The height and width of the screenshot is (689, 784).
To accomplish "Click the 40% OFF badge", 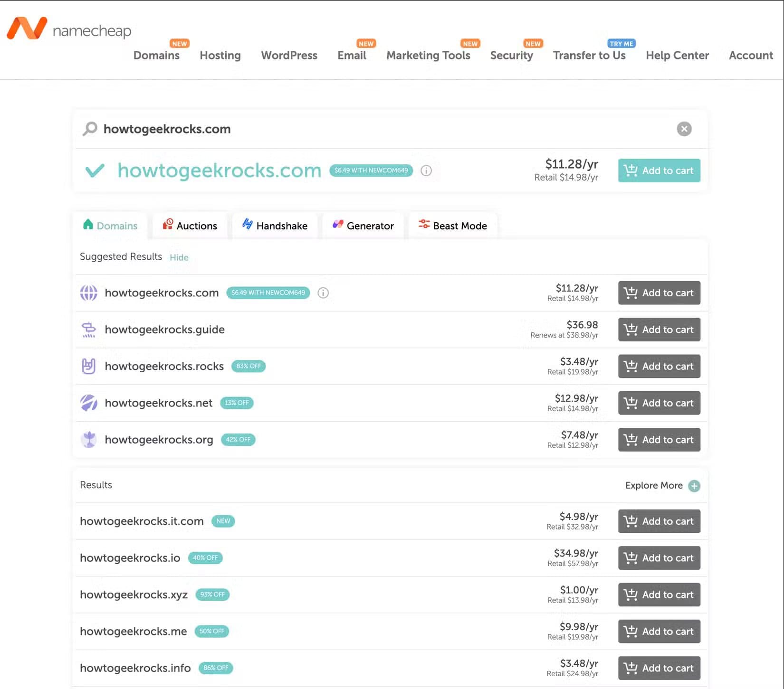I will (205, 557).
